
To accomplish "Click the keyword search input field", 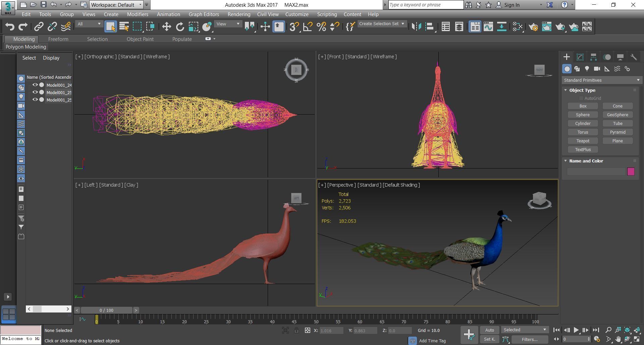I will (x=426, y=5).
